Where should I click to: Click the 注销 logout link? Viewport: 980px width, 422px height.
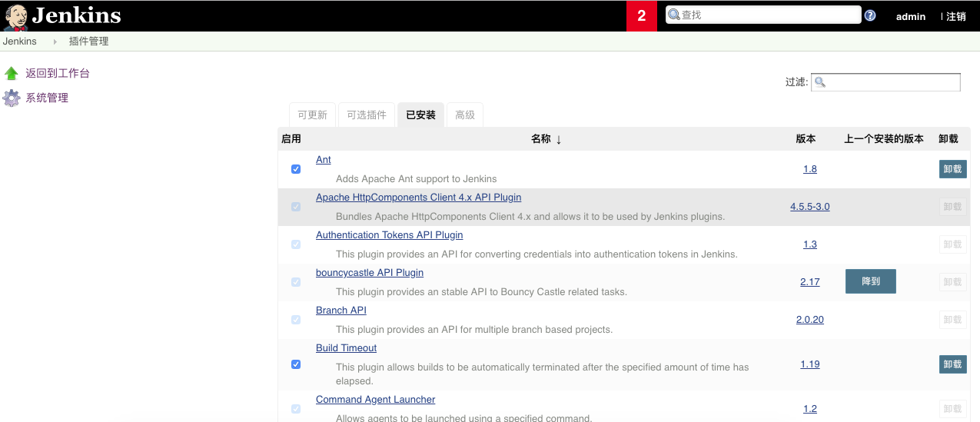pos(955,16)
